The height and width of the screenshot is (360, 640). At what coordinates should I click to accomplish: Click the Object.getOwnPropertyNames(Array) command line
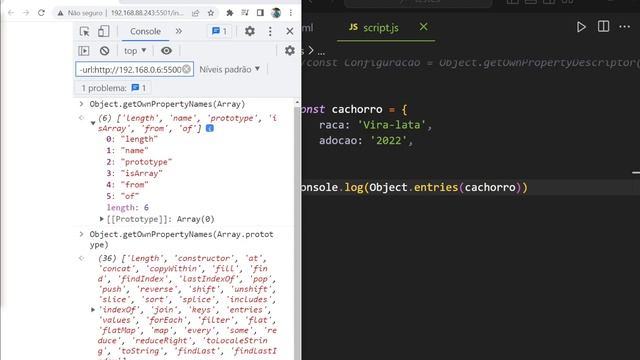tap(167, 104)
